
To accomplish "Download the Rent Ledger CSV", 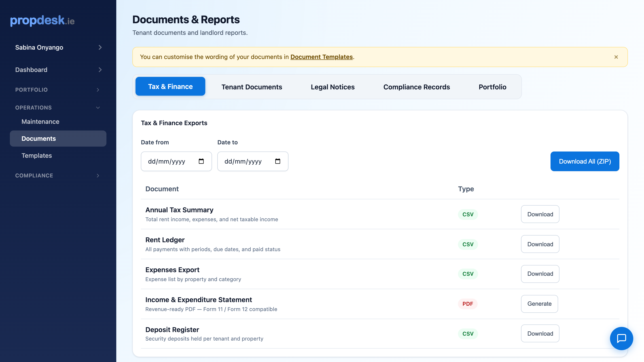I will point(540,244).
